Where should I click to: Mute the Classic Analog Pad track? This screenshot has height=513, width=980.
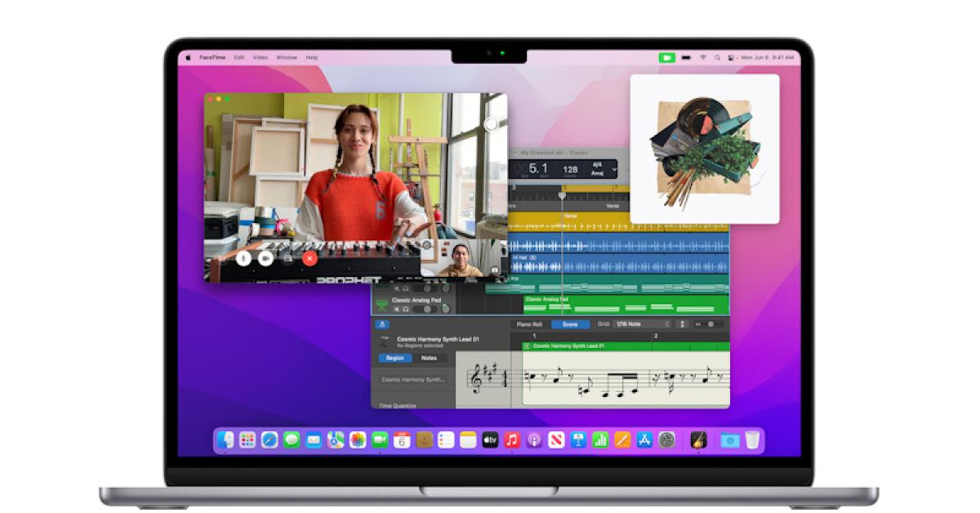(x=397, y=309)
